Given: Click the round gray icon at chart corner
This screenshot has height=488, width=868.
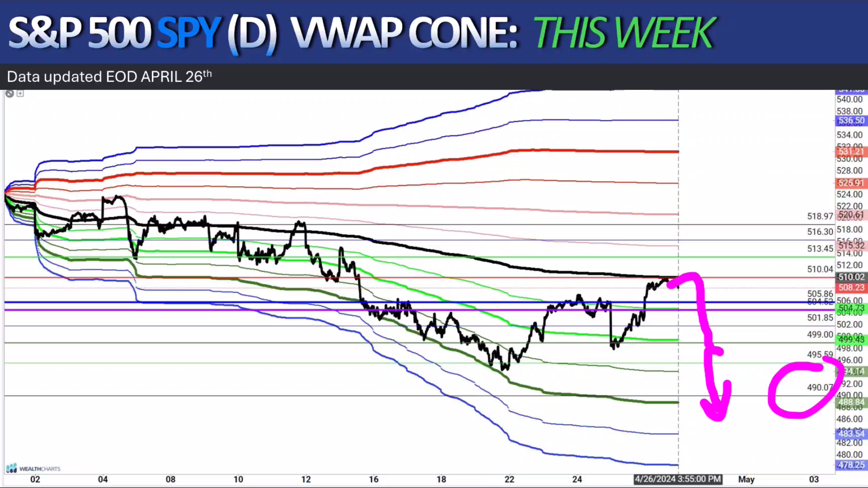Looking at the screenshot, I should pyautogui.click(x=9, y=94).
